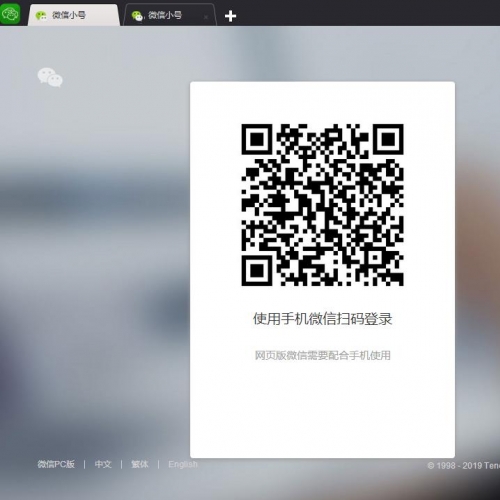Click the WeChat icon on second tab
The height and width of the screenshot is (500, 500).
tap(137, 15)
